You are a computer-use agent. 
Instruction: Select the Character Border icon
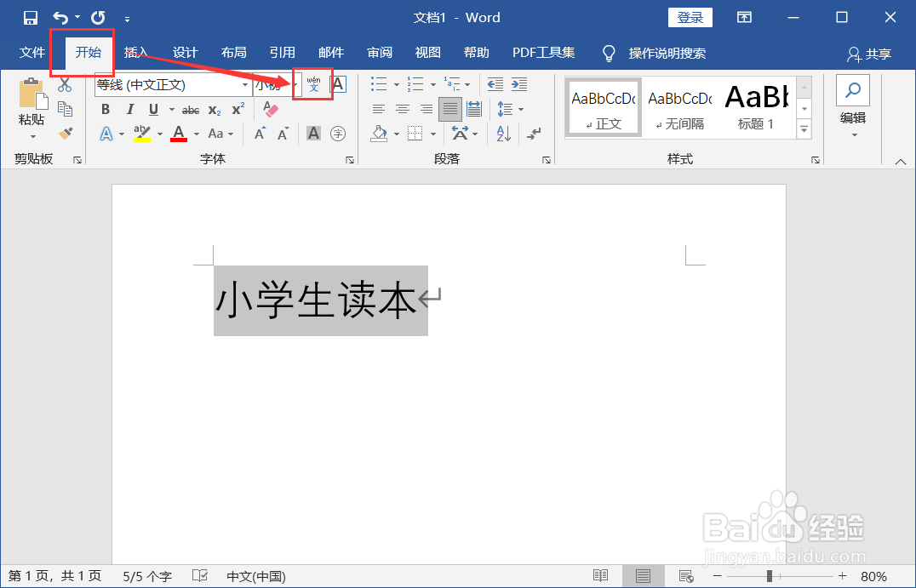[338, 84]
